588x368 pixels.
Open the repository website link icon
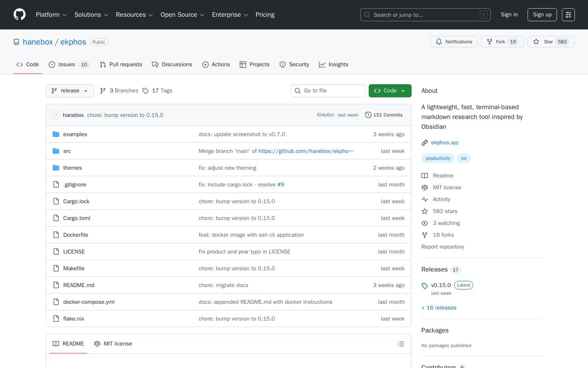(425, 142)
